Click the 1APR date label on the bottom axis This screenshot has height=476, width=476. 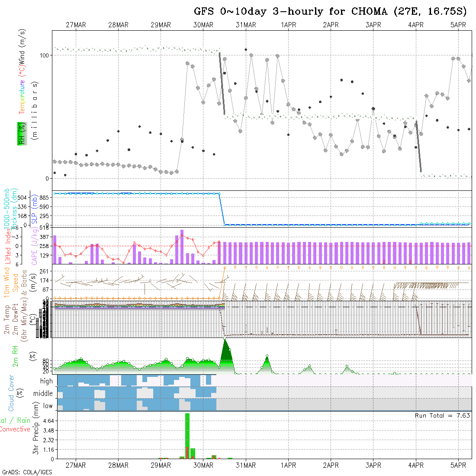coord(288,465)
